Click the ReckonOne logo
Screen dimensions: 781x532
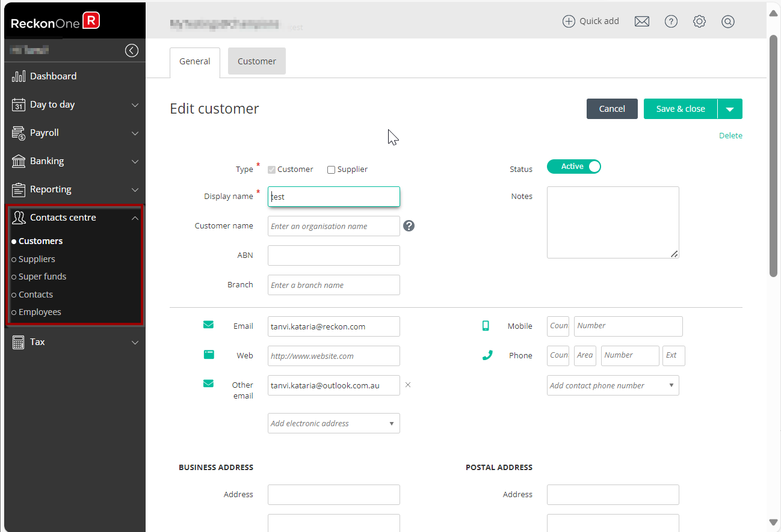click(55, 22)
